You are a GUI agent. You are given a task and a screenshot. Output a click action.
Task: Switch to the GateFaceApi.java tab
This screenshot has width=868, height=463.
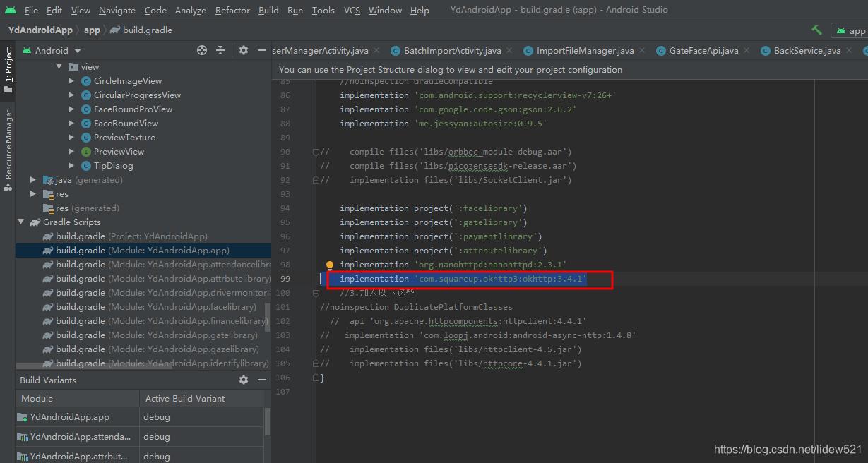(x=703, y=51)
